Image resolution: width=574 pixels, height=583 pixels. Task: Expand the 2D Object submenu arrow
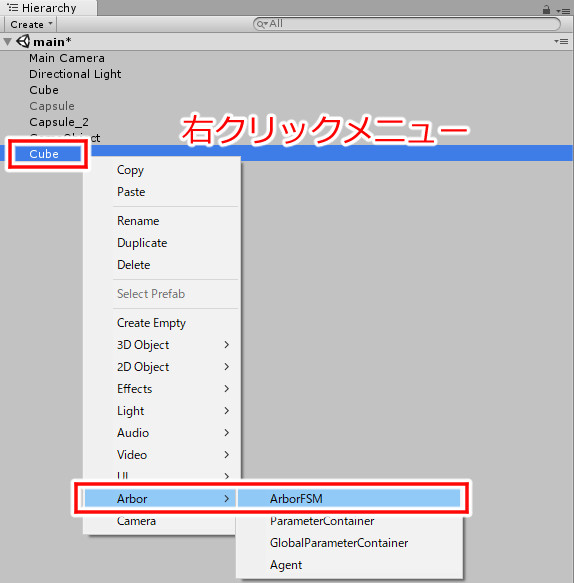[226, 367]
